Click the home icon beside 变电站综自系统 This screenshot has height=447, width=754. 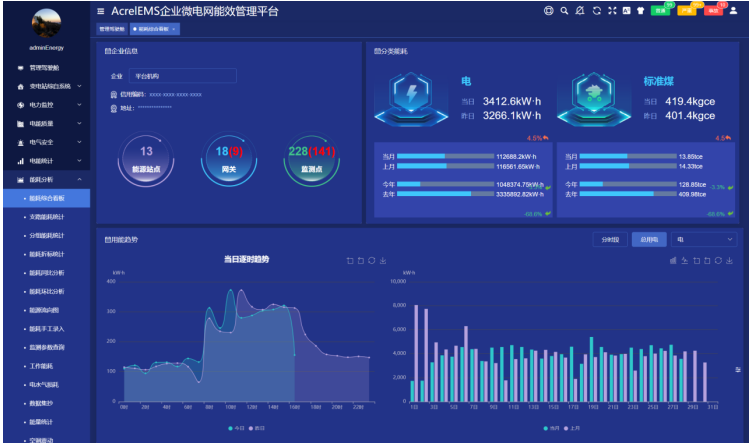[20, 87]
